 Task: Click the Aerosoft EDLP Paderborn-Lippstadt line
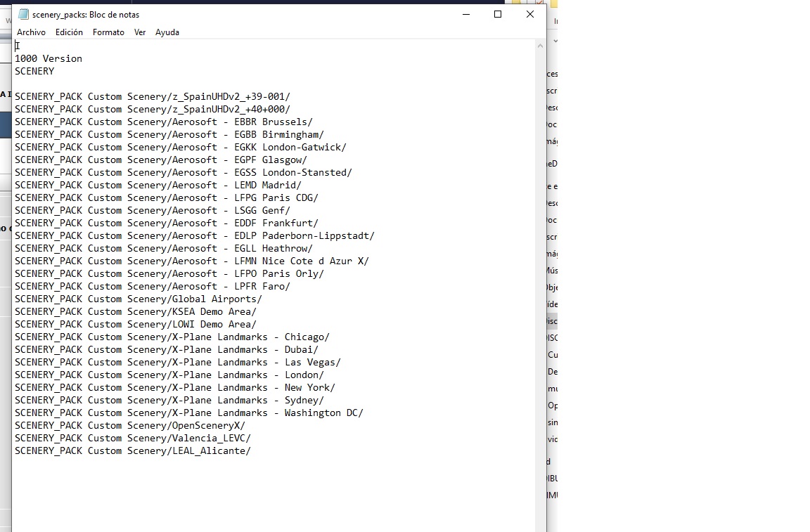tap(195, 236)
